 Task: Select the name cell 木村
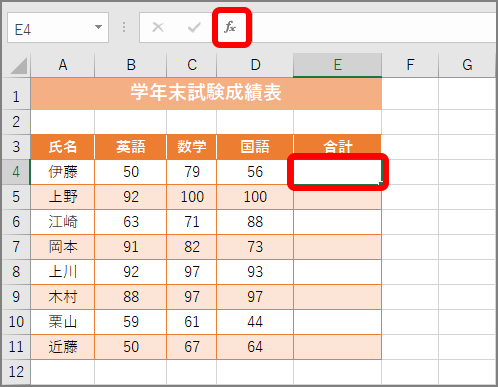(63, 297)
